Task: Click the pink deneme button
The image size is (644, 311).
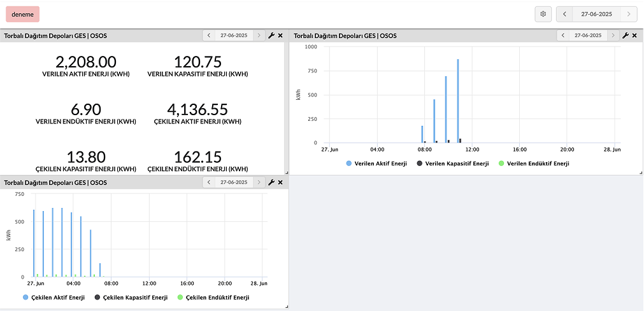Action: click(22, 14)
